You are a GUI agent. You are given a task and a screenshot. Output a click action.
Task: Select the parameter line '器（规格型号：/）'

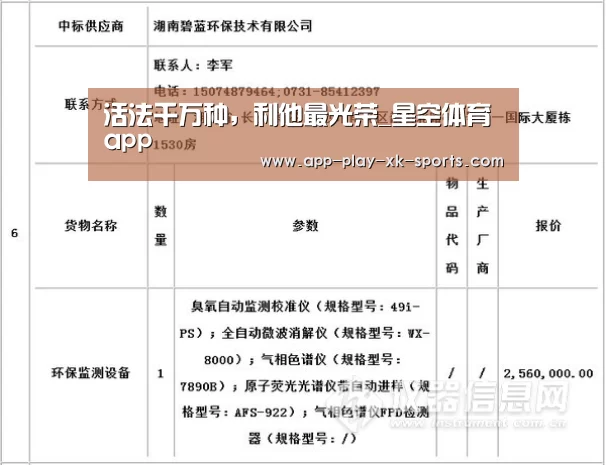coord(302,439)
